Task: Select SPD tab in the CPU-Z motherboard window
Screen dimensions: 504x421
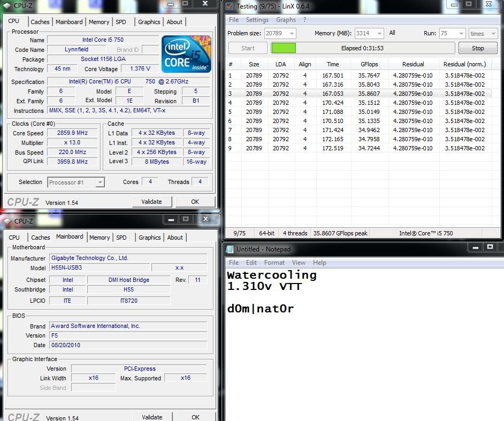Action: pos(121,238)
